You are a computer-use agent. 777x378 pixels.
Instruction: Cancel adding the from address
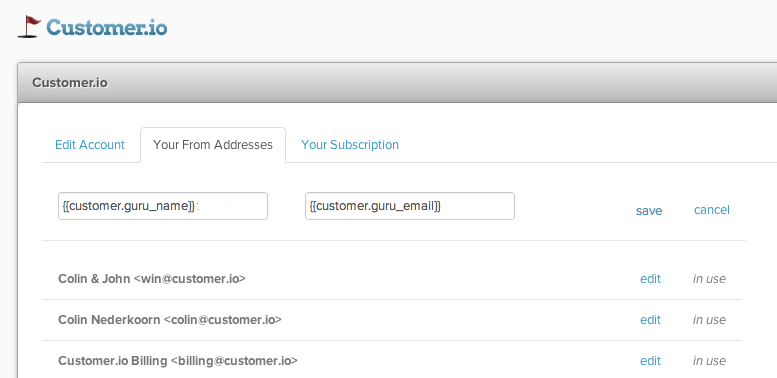(x=712, y=210)
